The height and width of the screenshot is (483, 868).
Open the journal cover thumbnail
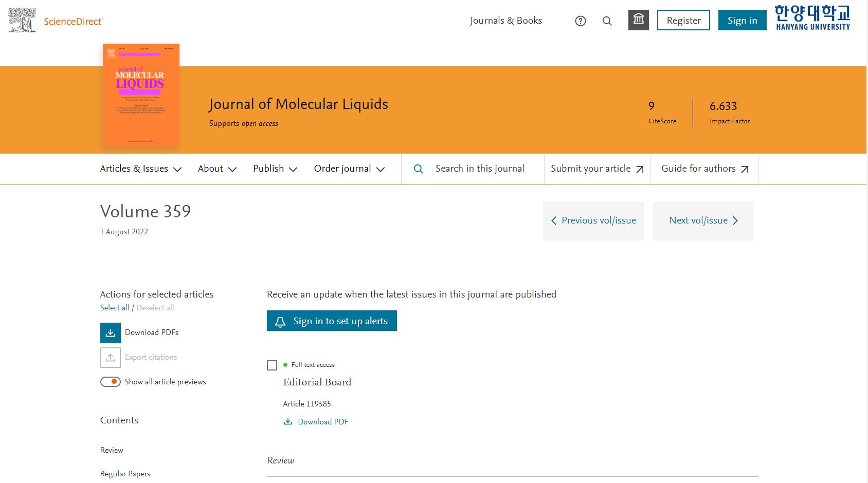(x=141, y=95)
